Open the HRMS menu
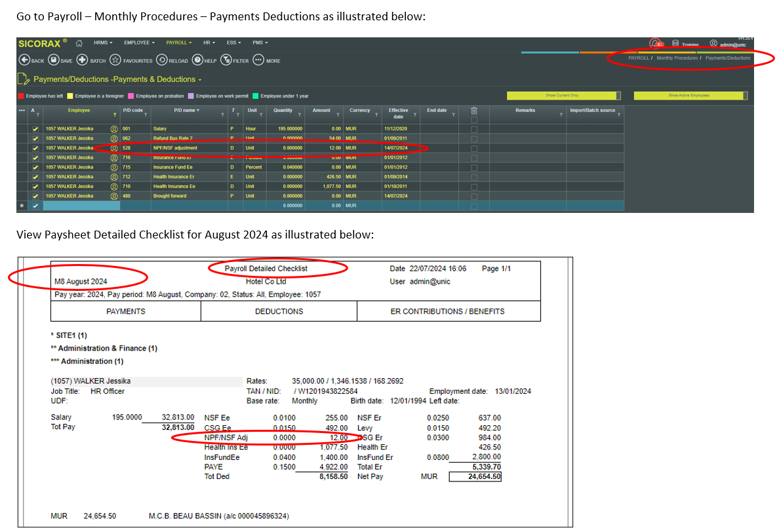777x532 pixels. [103, 43]
